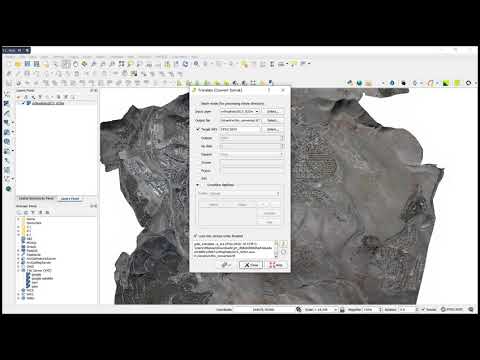Enable Batch mode checkbox in Translate dialog
The height and width of the screenshot is (360, 480).
[197, 104]
